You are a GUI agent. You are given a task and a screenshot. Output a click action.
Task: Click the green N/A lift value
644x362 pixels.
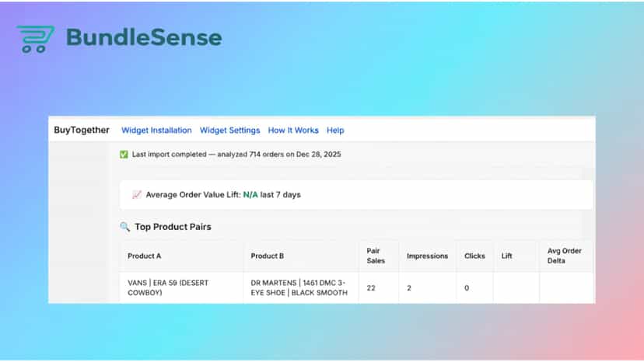(x=250, y=195)
